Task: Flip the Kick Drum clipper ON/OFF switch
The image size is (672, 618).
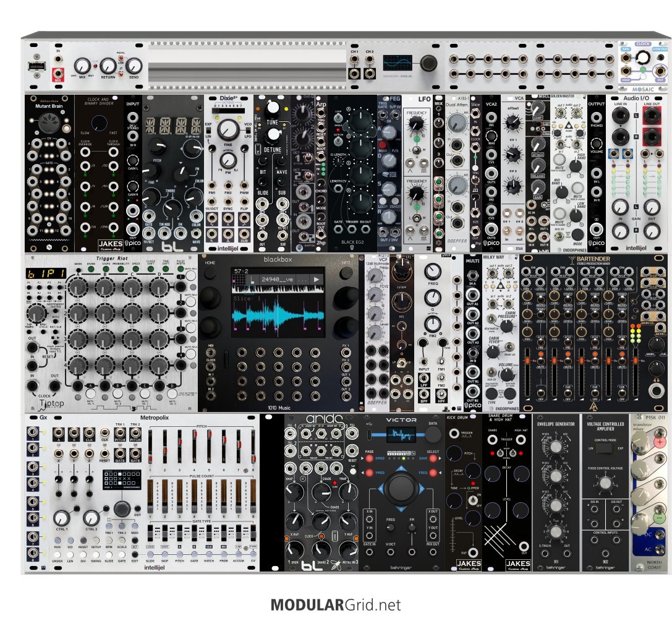Action: 473,500
